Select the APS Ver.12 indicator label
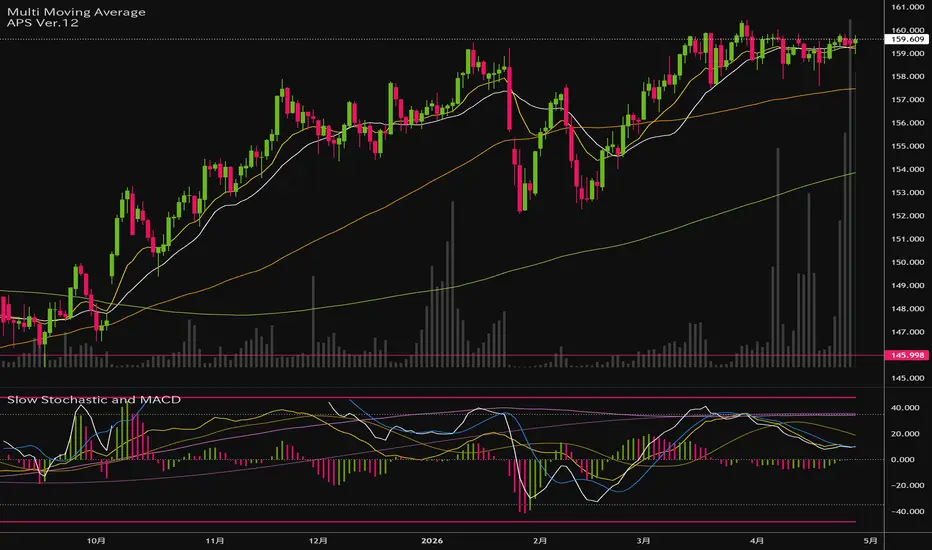The width and height of the screenshot is (932, 550). (x=42, y=23)
